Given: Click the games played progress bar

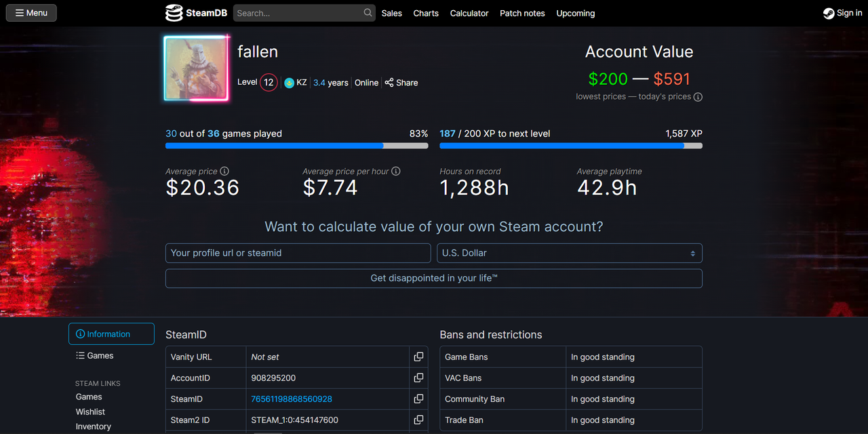Looking at the screenshot, I should [x=297, y=146].
